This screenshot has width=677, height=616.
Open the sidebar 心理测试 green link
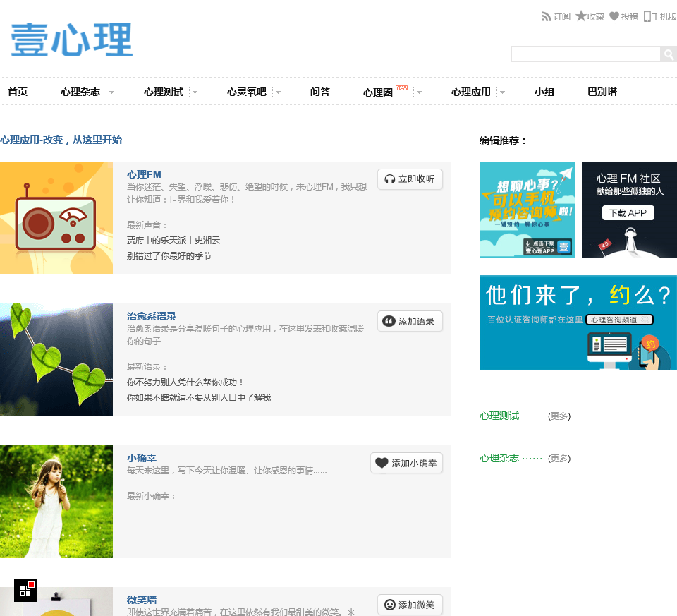coord(499,416)
